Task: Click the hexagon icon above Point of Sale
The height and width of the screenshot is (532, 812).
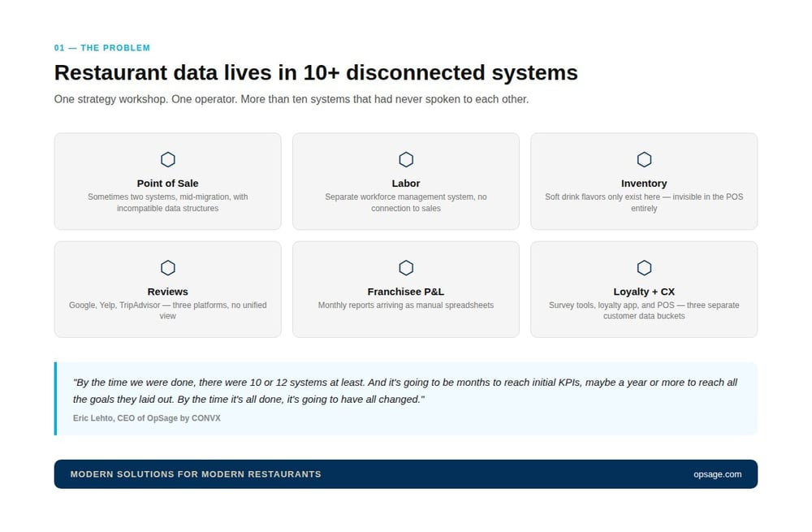Action: [x=168, y=159]
